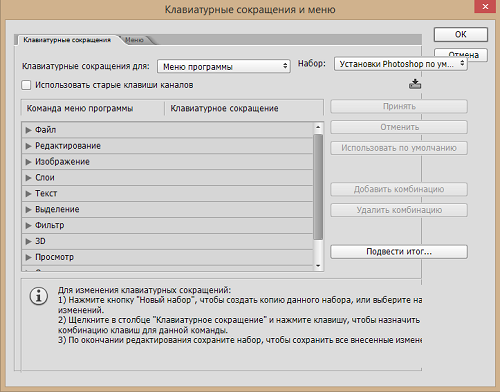Switch to the Клавиатурные сокращения tab
Screen dimensions: 500x392
(x=67, y=40)
